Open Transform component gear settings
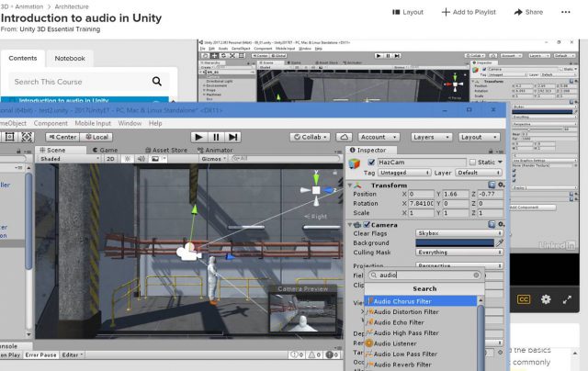The width and height of the screenshot is (588, 371). 501,185
